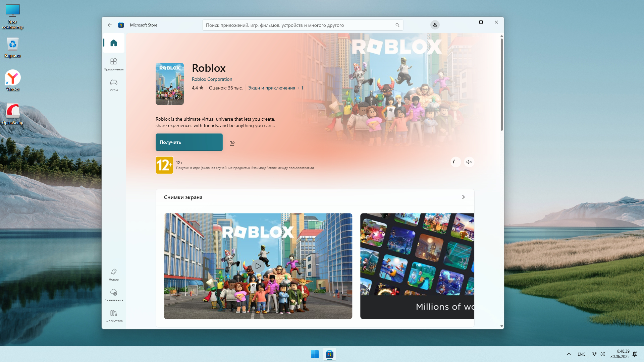
Task: Show hidden icons tray chevron
Action: [569, 354]
